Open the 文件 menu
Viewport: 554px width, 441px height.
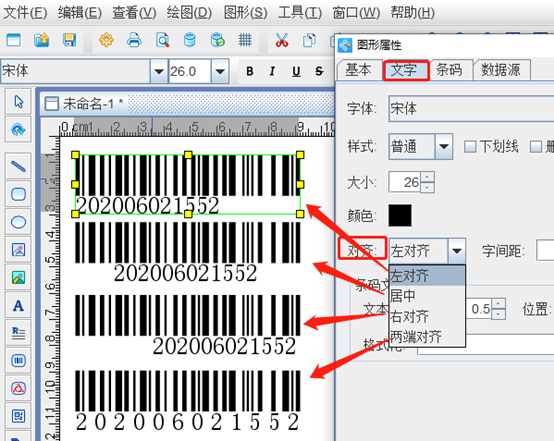tap(25, 13)
